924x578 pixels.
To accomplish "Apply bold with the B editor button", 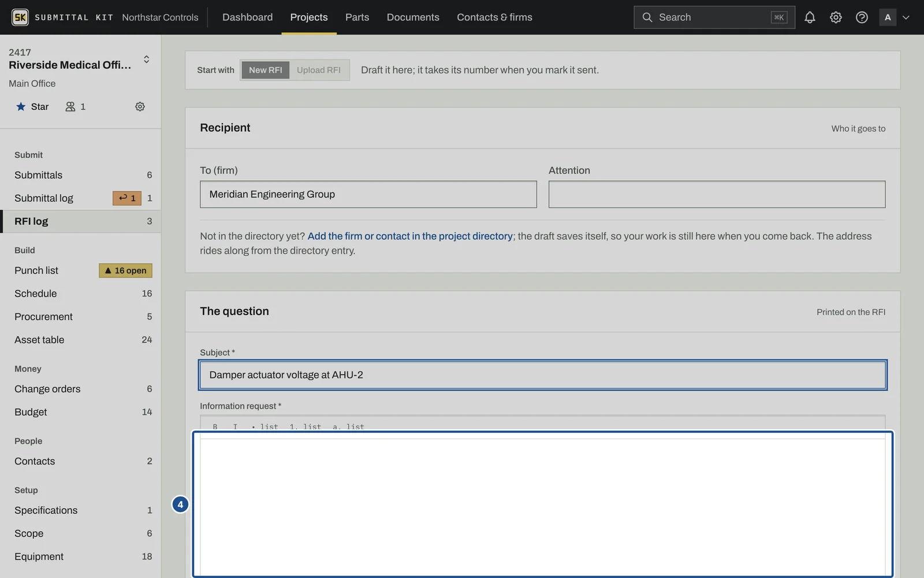I will coord(215,427).
